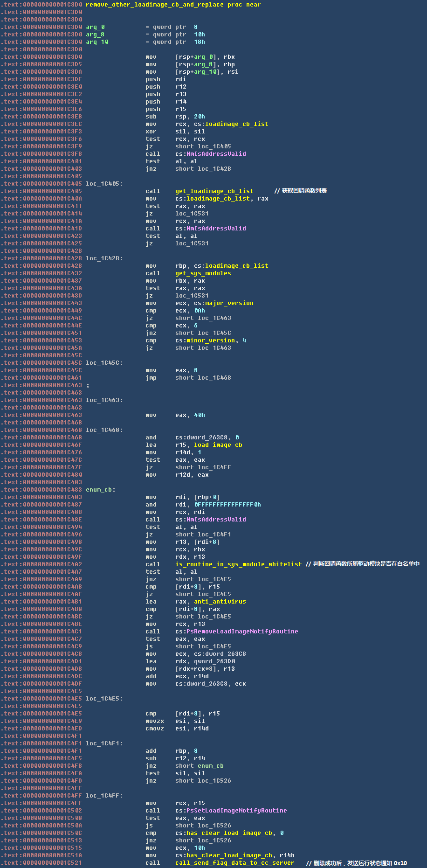Click the arg_10 stack variable definition
The width and height of the screenshot is (427, 868).
(97, 42)
